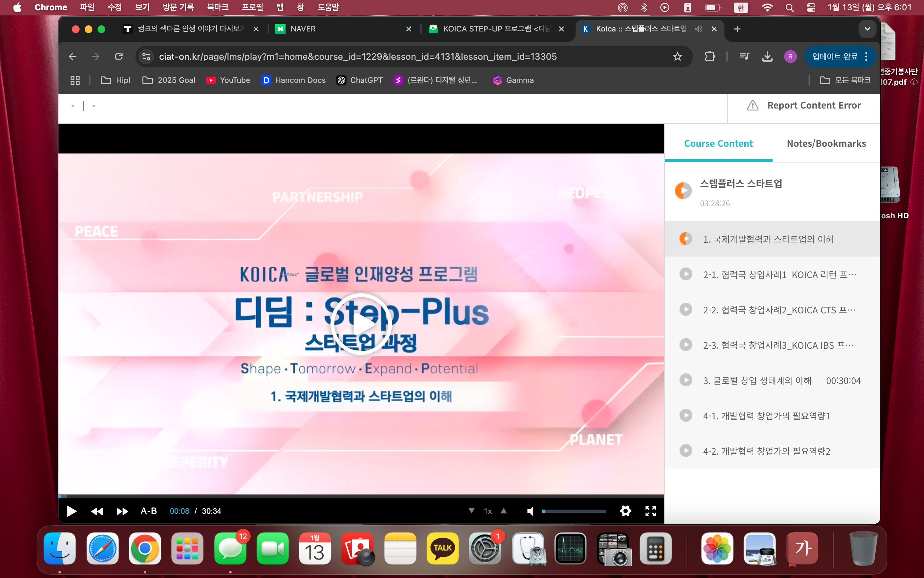The image size is (924, 578).
Task: Open the ChatGPT bookmark
Action: tap(359, 80)
